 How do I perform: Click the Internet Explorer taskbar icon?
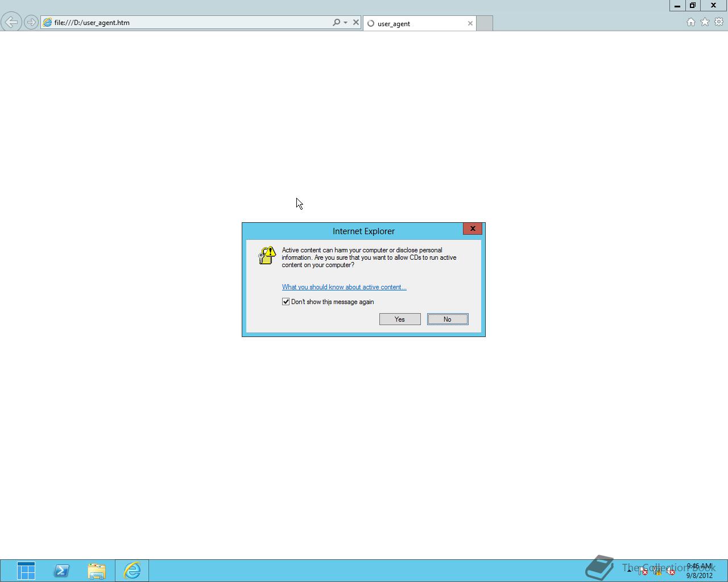pyautogui.click(x=132, y=571)
